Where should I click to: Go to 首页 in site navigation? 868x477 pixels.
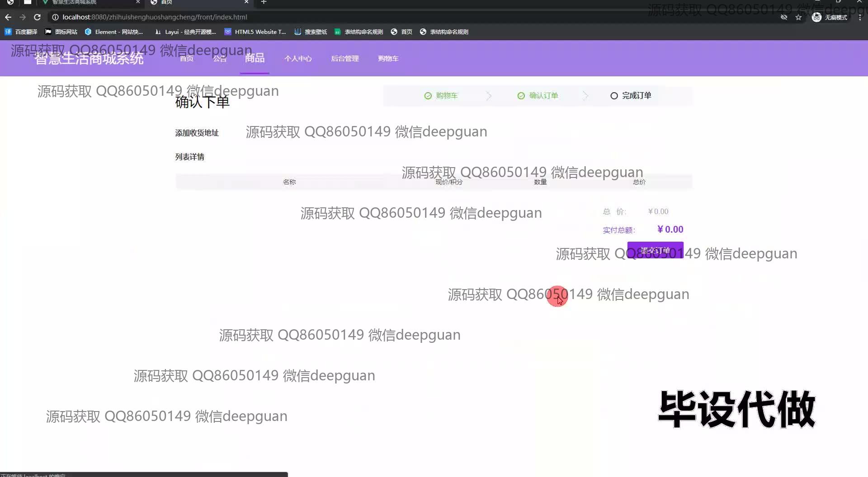[187, 58]
